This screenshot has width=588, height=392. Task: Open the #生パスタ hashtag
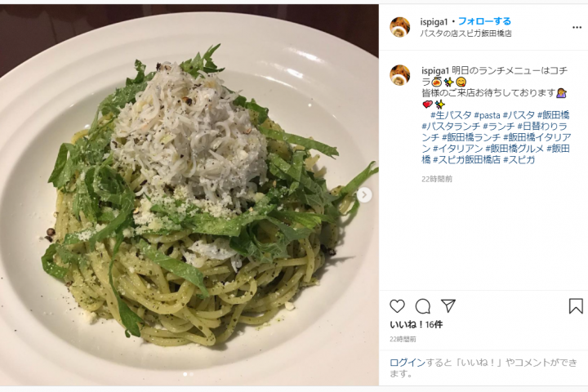tap(451, 115)
